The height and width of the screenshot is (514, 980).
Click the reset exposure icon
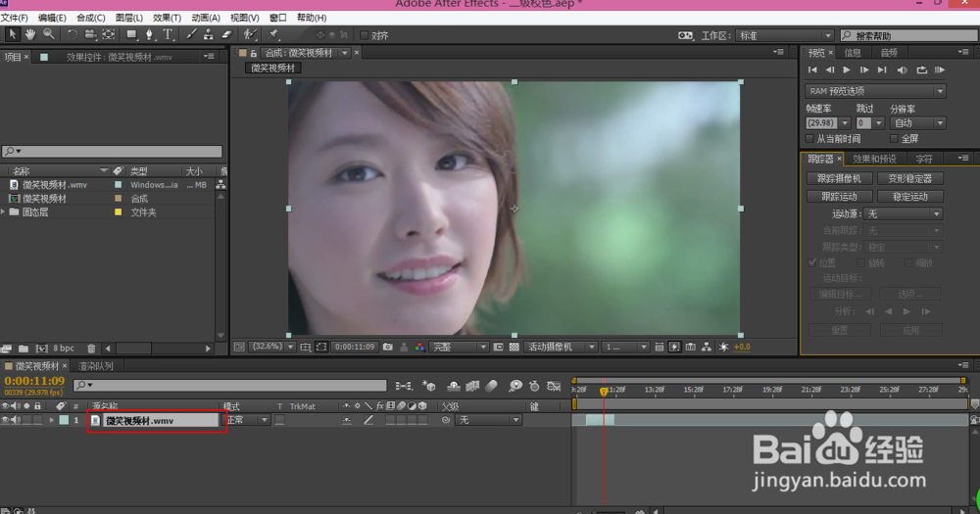[x=723, y=347]
